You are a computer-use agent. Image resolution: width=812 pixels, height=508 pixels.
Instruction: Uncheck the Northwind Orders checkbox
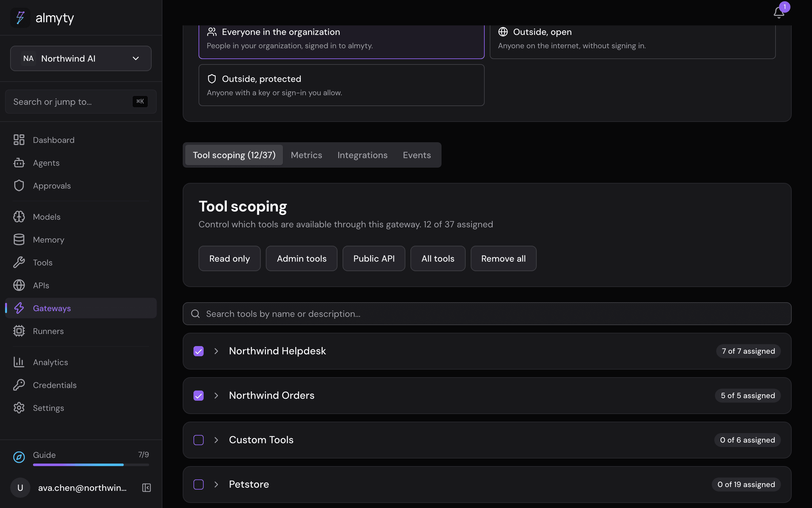tap(199, 396)
